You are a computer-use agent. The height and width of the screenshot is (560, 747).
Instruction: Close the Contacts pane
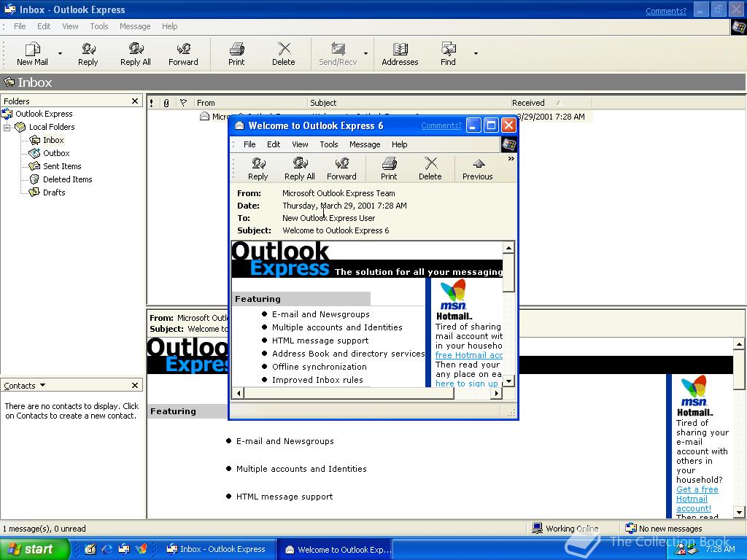point(135,385)
